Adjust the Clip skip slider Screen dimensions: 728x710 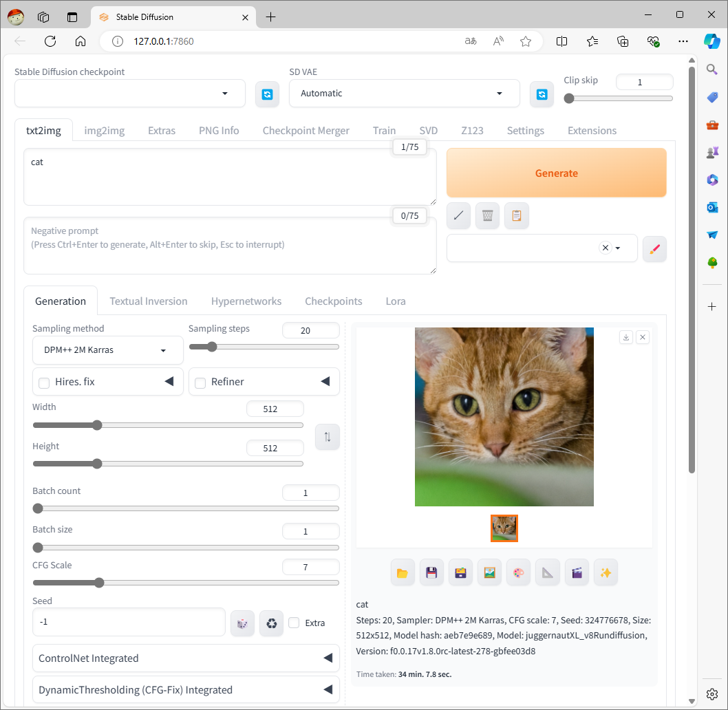[x=619, y=98]
